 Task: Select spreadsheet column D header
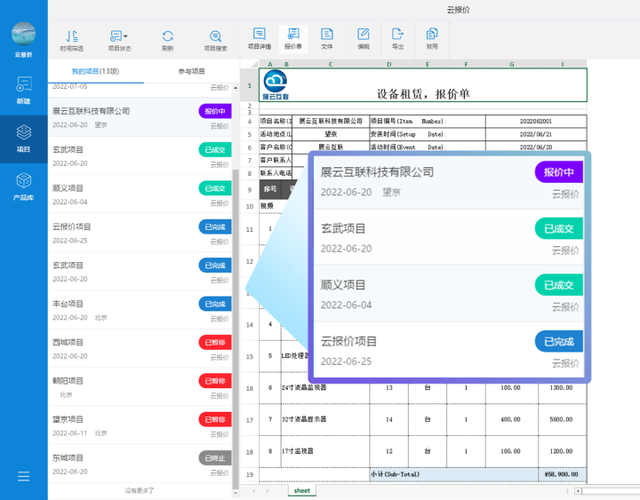click(x=389, y=64)
